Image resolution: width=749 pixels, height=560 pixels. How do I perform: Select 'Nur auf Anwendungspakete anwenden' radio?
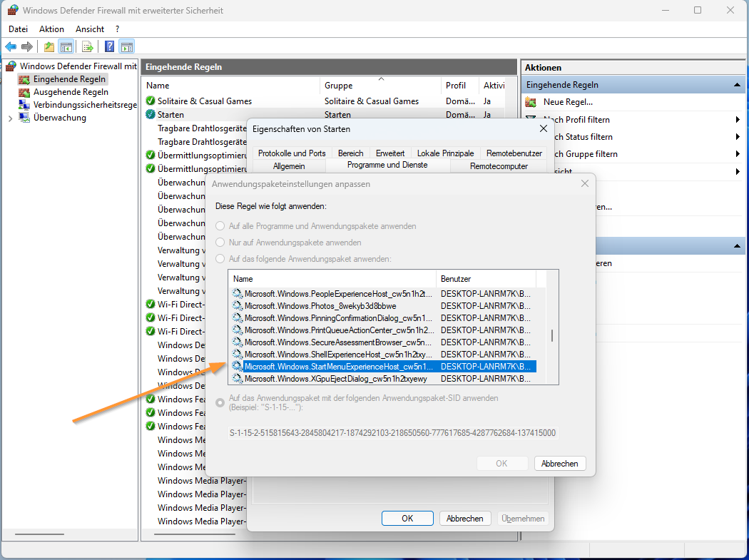click(x=220, y=243)
